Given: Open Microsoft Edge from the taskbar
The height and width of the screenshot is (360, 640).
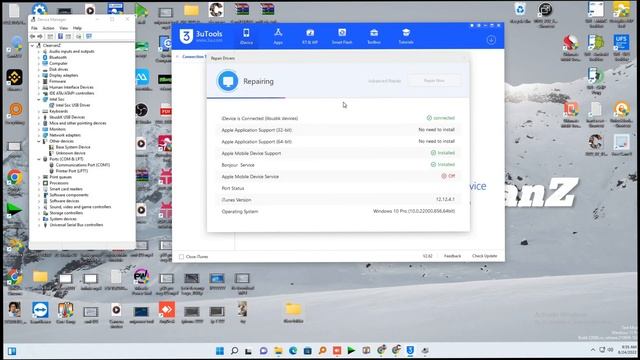Looking at the screenshot, I should tap(293, 351).
